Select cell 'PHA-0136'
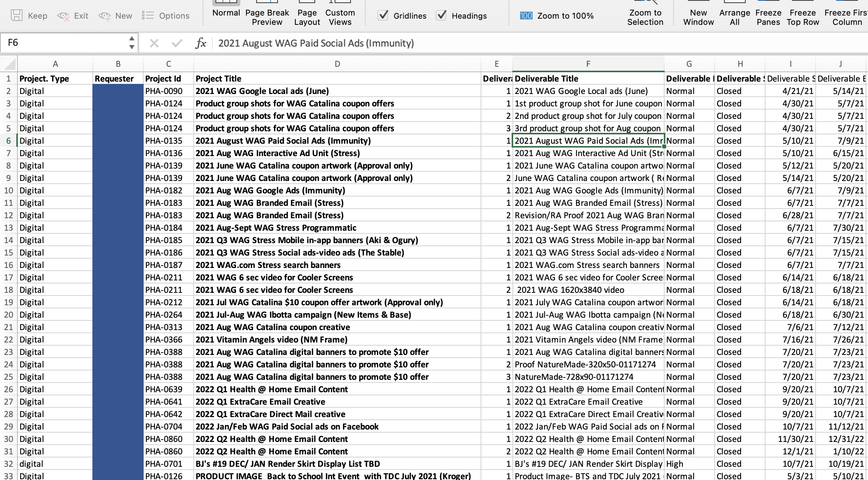The height and width of the screenshot is (480, 868). (x=168, y=153)
